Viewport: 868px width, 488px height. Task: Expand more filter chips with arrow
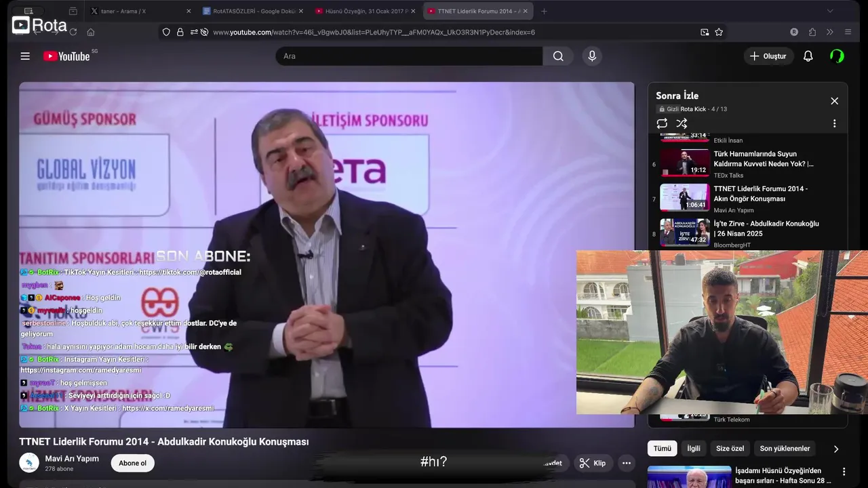[x=835, y=449]
